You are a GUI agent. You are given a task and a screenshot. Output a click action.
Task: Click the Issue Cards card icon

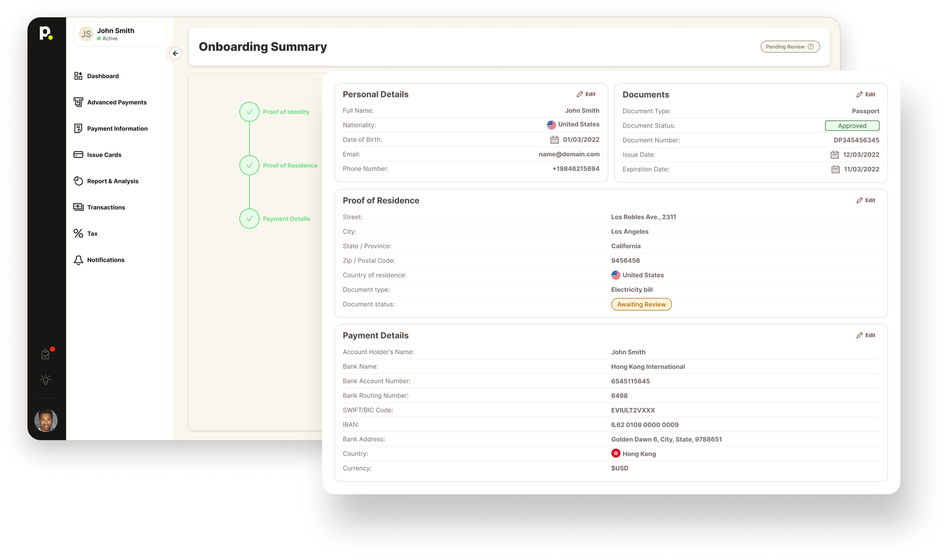(x=78, y=155)
